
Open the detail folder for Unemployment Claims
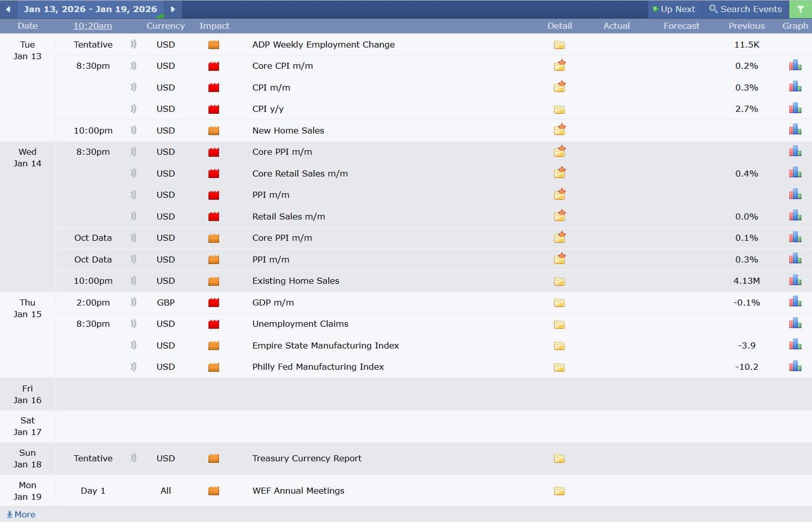coord(559,324)
